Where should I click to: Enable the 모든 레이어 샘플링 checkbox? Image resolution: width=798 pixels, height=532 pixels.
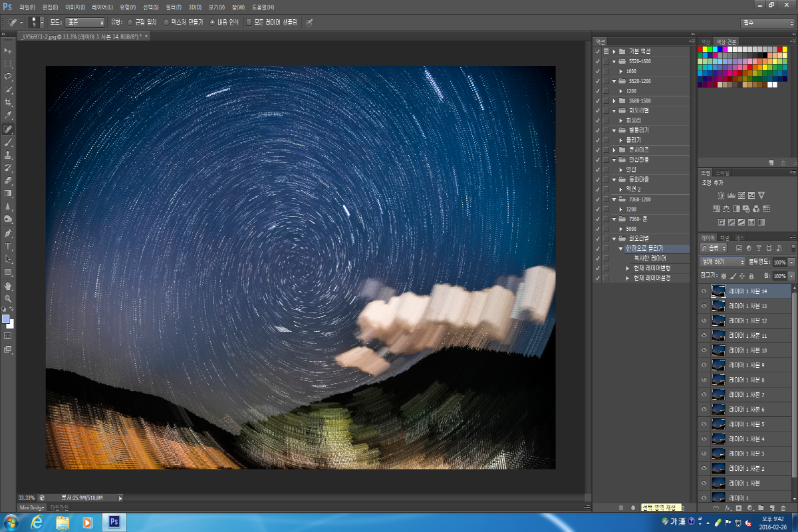[x=249, y=22]
